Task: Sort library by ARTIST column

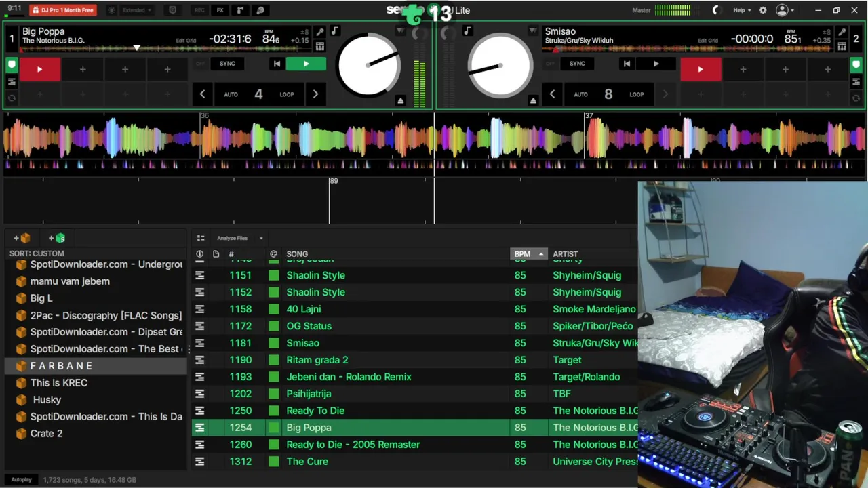Action: click(x=566, y=254)
